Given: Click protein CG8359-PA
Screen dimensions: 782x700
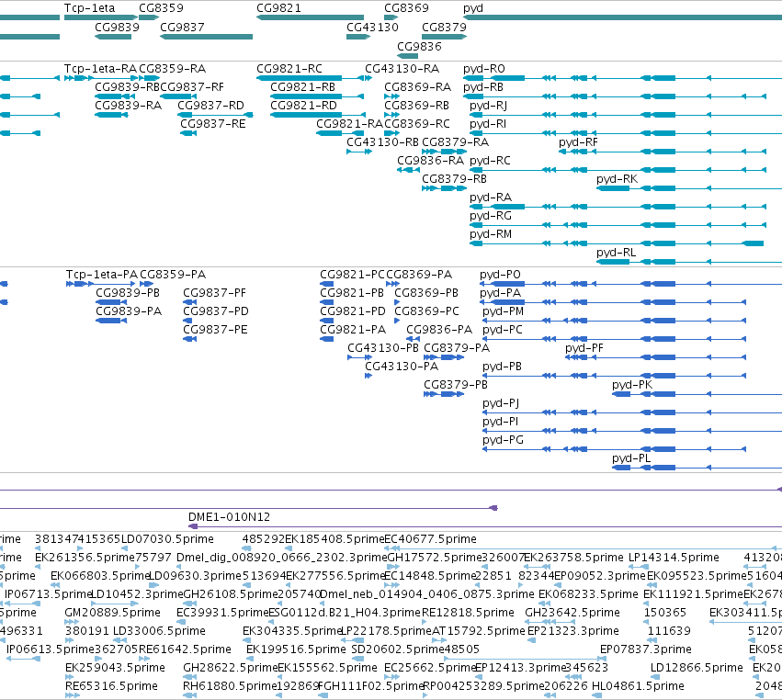Looking at the screenshot, I should pos(173,275).
